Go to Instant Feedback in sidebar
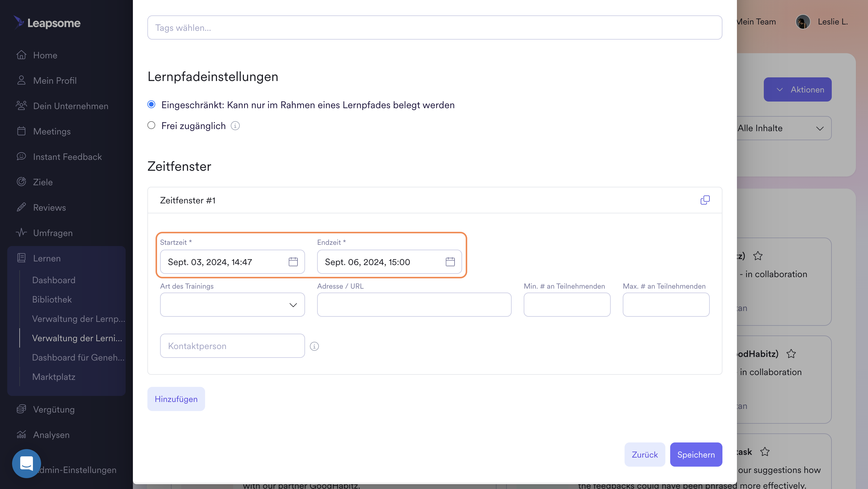The height and width of the screenshot is (489, 868). pos(67,157)
